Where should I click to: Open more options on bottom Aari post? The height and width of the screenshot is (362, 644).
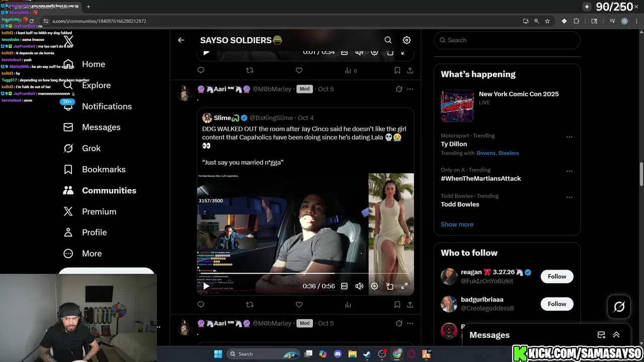pos(410,323)
